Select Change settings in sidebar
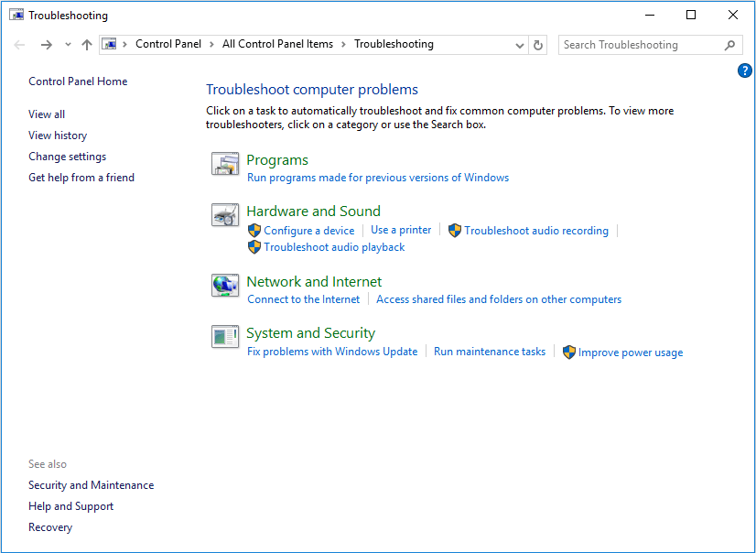 click(67, 157)
